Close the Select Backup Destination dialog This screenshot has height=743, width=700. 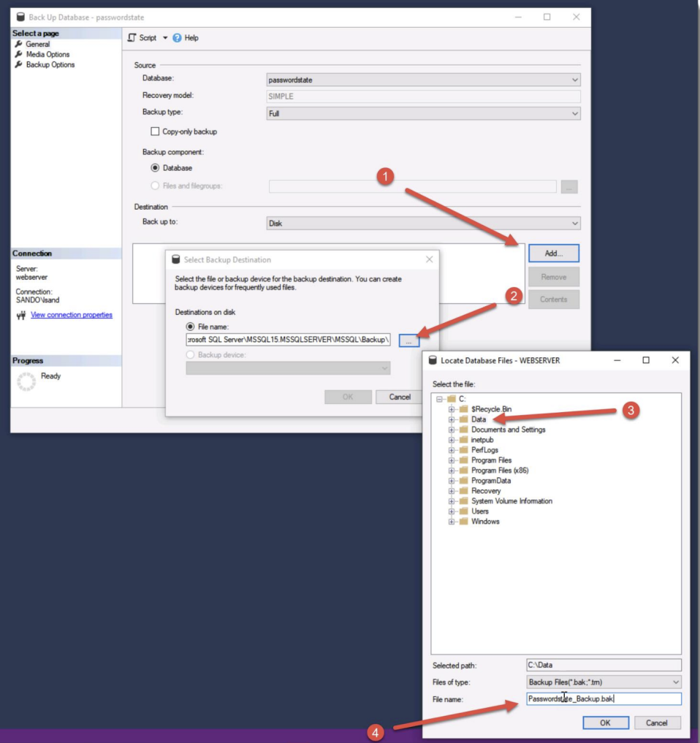pyautogui.click(x=430, y=259)
